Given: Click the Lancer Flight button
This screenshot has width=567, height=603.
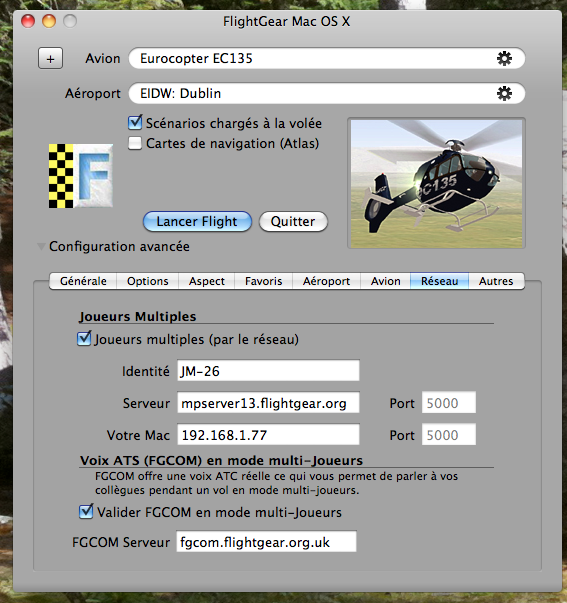Looking at the screenshot, I should 197,222.
